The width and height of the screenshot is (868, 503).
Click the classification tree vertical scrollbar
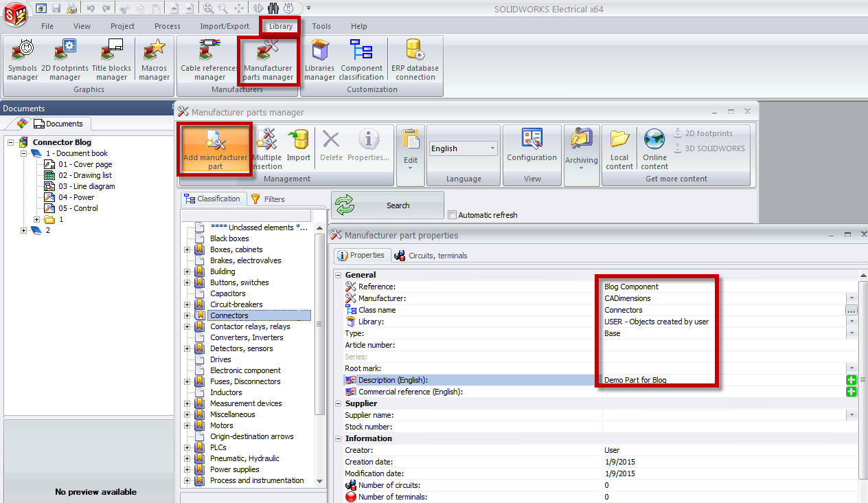[319, 324]
